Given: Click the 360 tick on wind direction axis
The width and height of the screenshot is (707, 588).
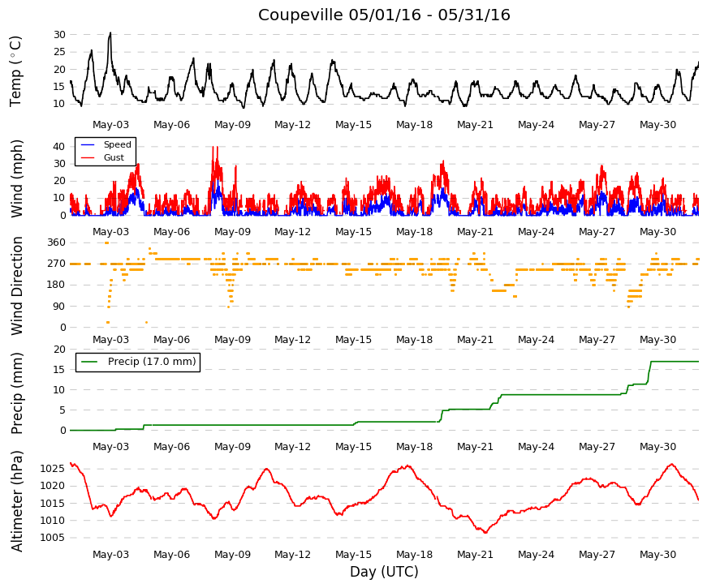Looking at the screenshot, I should (56, 242).
